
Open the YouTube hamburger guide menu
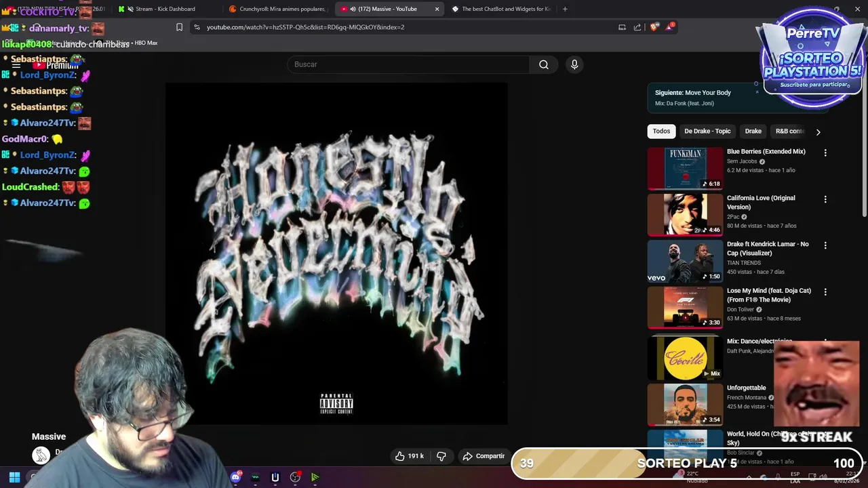pyautogui.click(x=16, y=66)
